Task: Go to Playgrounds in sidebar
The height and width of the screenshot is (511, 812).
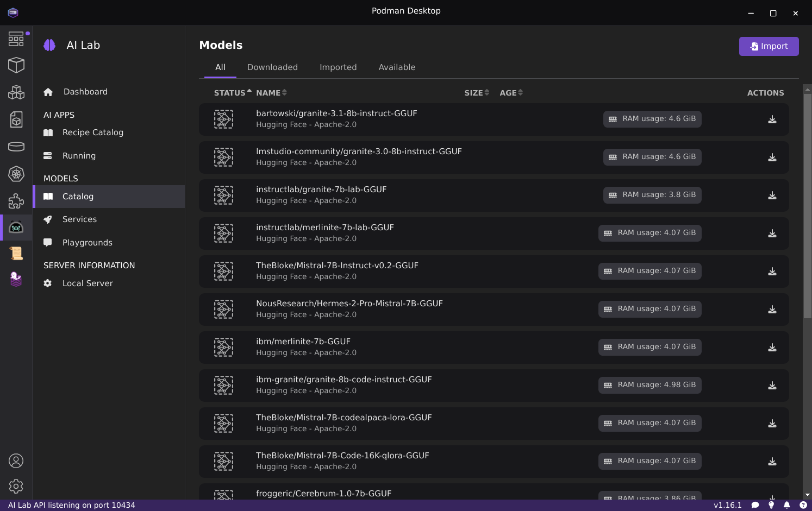Action: click(x=87, y=243)
